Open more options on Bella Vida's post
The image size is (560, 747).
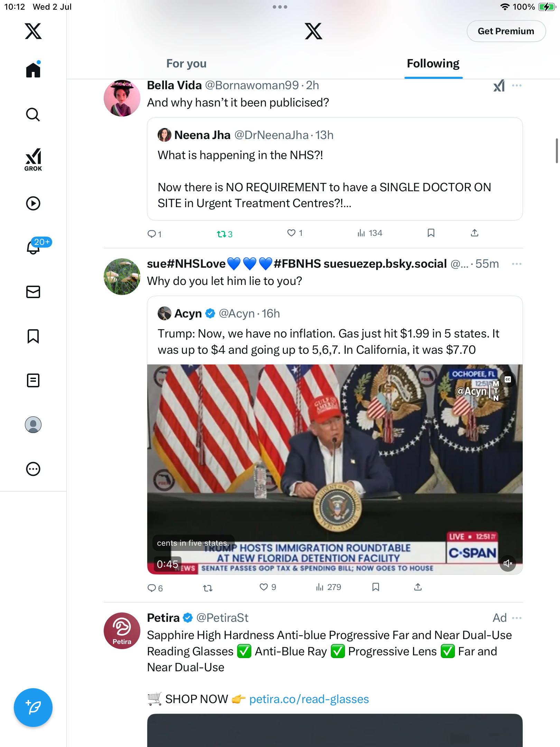pyautogui.click(x=517, y=85)
